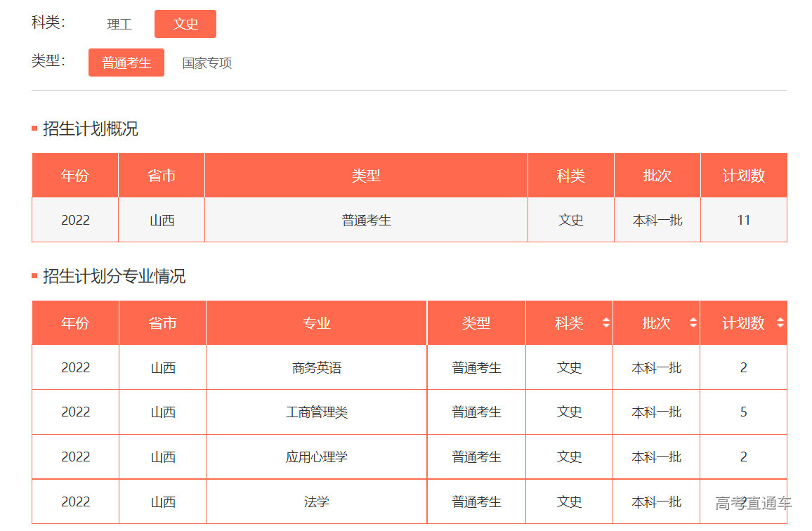The image size is (812, 531).
Task: Click the orange marker beside 招生计划概况
Action: point(33,128)
